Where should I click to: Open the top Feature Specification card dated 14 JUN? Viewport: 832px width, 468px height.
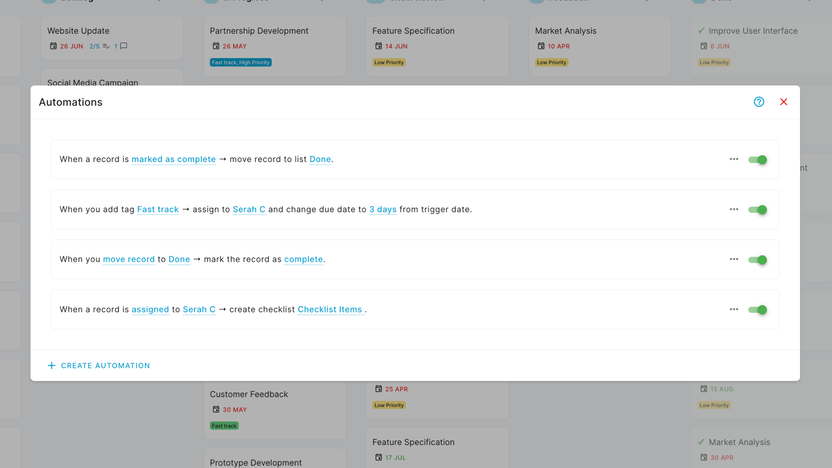pyautogui.click(x=437, y=46)
